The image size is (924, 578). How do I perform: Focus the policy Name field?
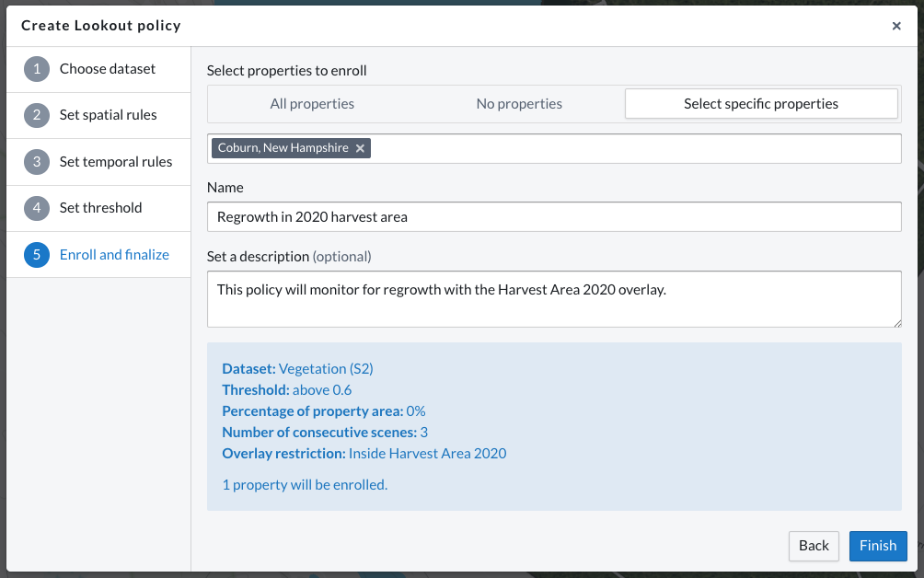click(x=554, y=217)
